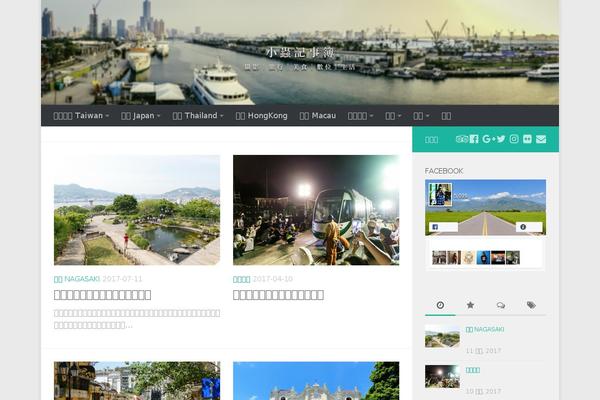Click the sidebar category link dated 10, 2017
Screen dimensions: 600x400
pyautogui.click(x=473, y=370)
